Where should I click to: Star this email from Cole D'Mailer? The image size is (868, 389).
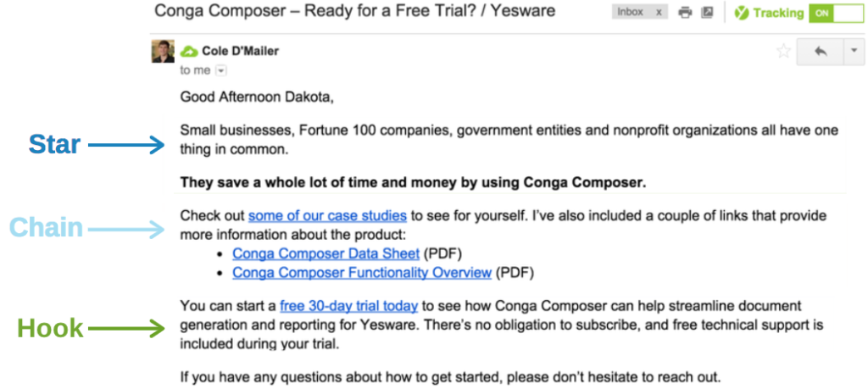coord(783,52)
